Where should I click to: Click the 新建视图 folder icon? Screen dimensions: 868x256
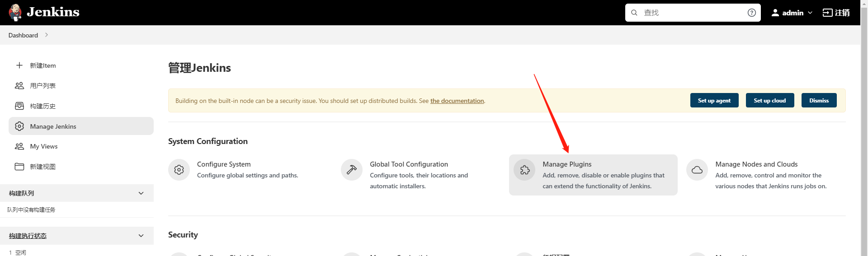click(x=19, y=167)
